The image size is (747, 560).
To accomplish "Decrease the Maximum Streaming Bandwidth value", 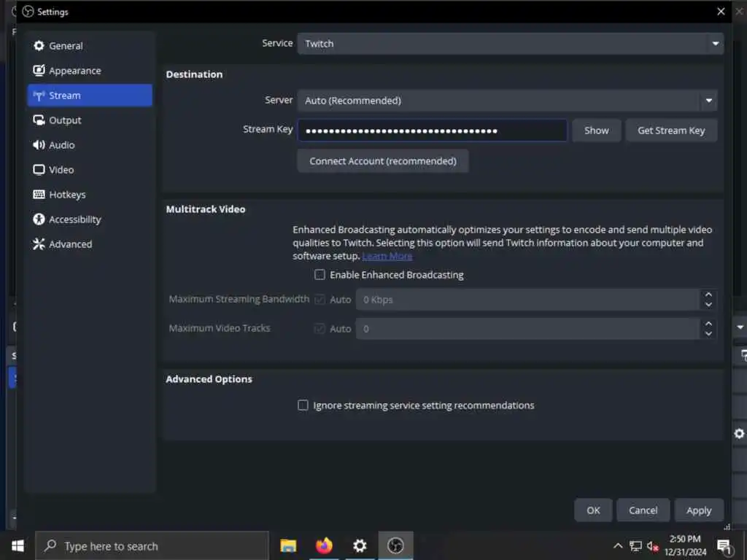I will tap(708, 305).
